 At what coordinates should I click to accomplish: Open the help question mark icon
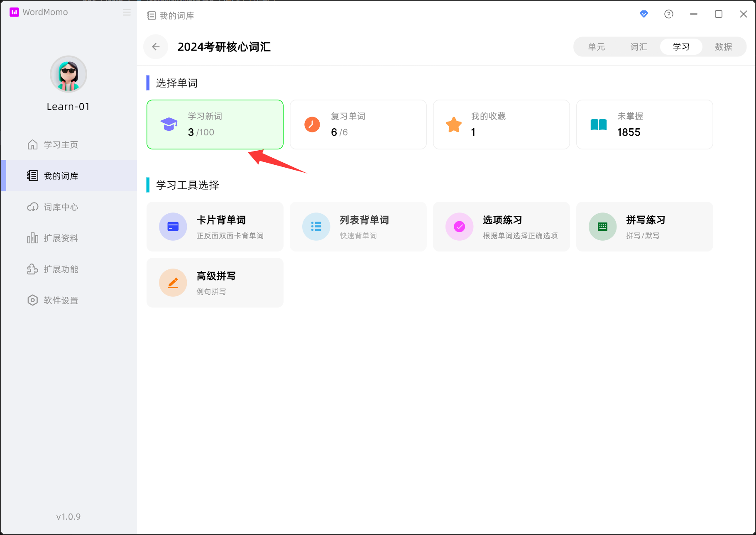point(668,14)
